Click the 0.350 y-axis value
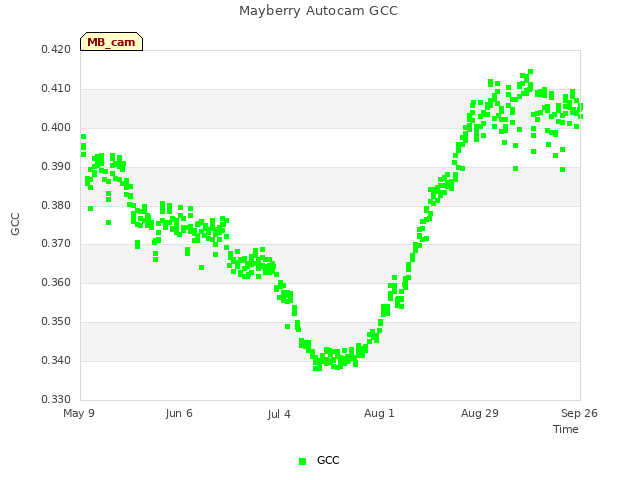This screenshot has height=480, width=640. pyautogui.click(x=56, y=322)
